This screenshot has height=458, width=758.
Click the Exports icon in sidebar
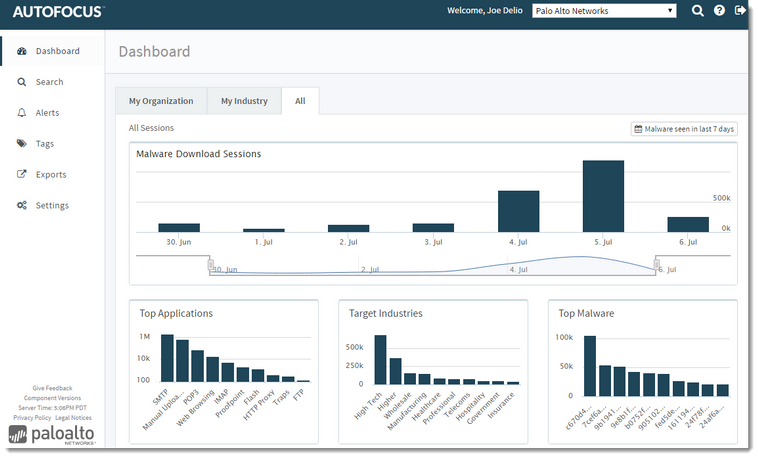[22, 175]
